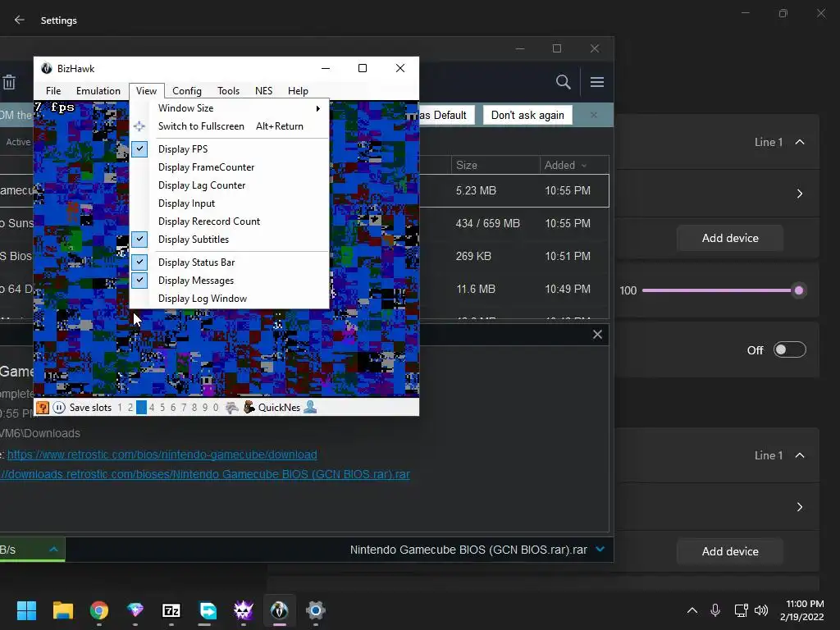Select save slot 5

[x=162, y=408]
